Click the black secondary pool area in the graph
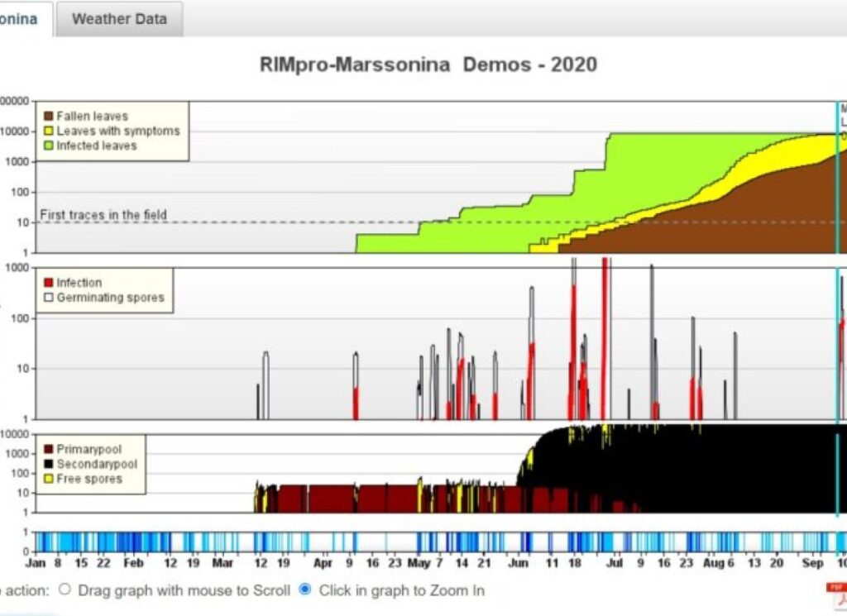The width and height of the screenshot is (847, 616). tap(702, 470)
